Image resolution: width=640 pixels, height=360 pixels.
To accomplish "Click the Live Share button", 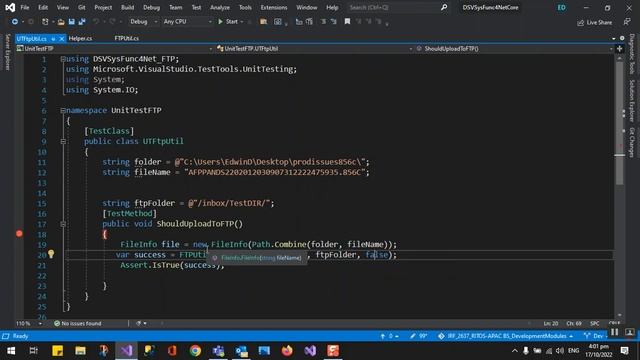I will pos(595,22).
